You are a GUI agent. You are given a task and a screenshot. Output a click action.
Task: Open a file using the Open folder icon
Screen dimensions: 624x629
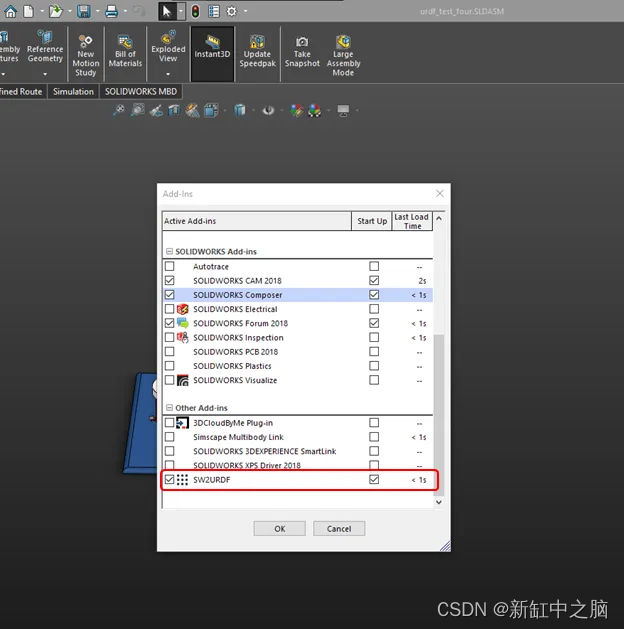tap(56, 11)
